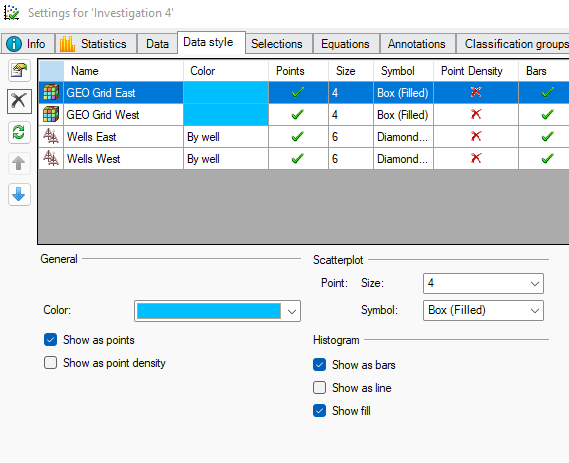Enable Show as line checkbox
The width and height of the screenshot is (569, 463).
click(x=320, y=388)
